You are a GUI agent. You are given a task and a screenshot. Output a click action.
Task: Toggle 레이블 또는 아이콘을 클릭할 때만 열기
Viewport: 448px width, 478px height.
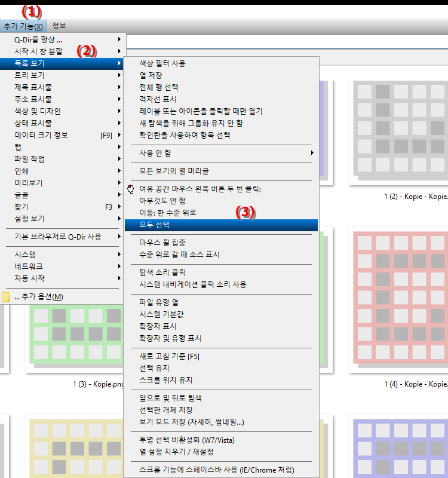(221, 111)
